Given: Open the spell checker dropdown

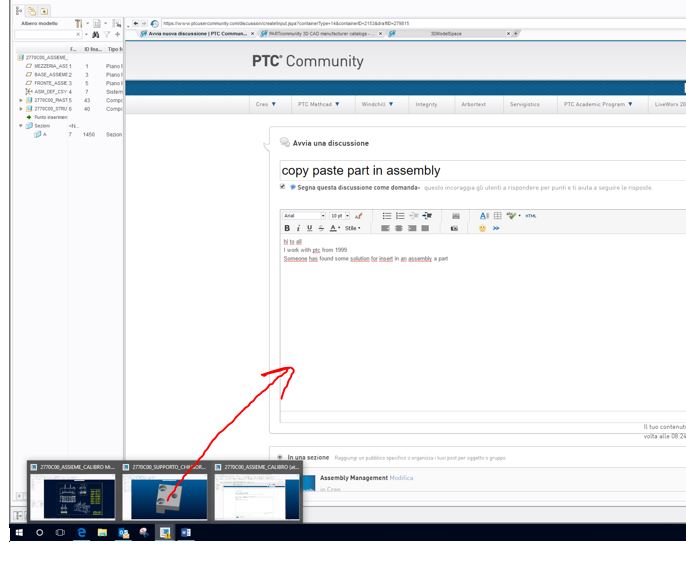Looking at the screenshot, I should pos(513,216).
